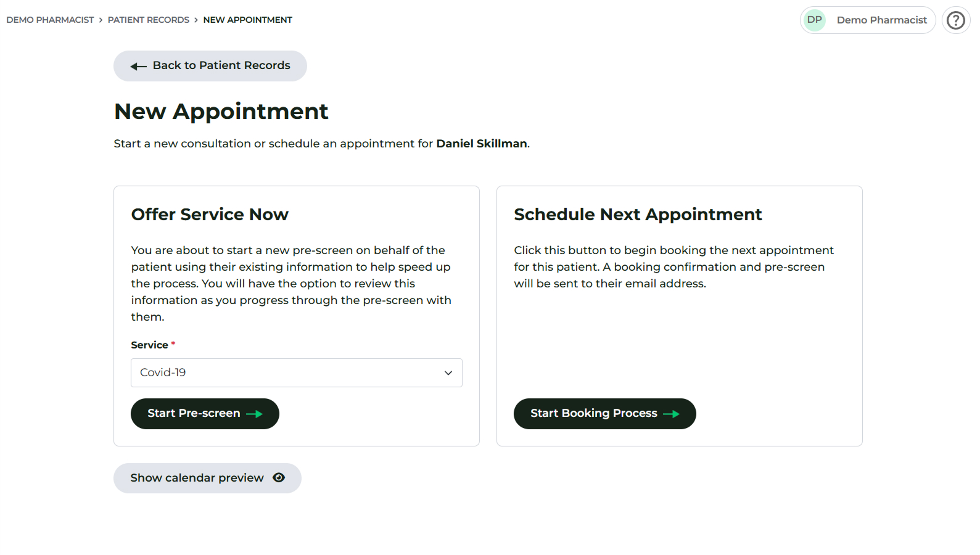Click the back arrow icon
Image resolution: width=980 pixels, height=555 pixels.
138,66
